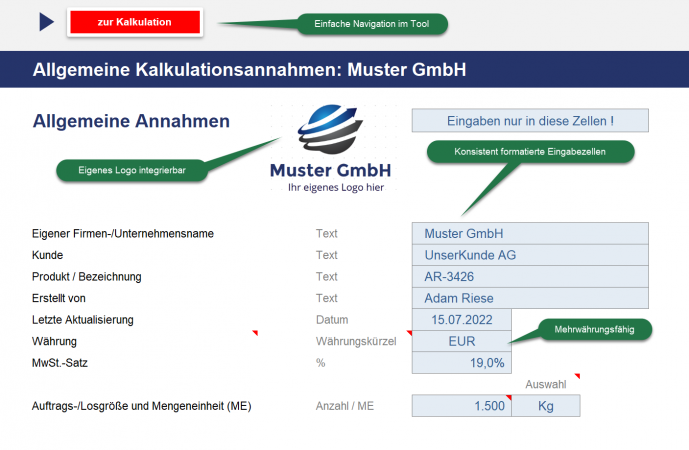Open the Kg unit selection dropdown
Viewport: 689px width, 450px height.
coord(545,406)
